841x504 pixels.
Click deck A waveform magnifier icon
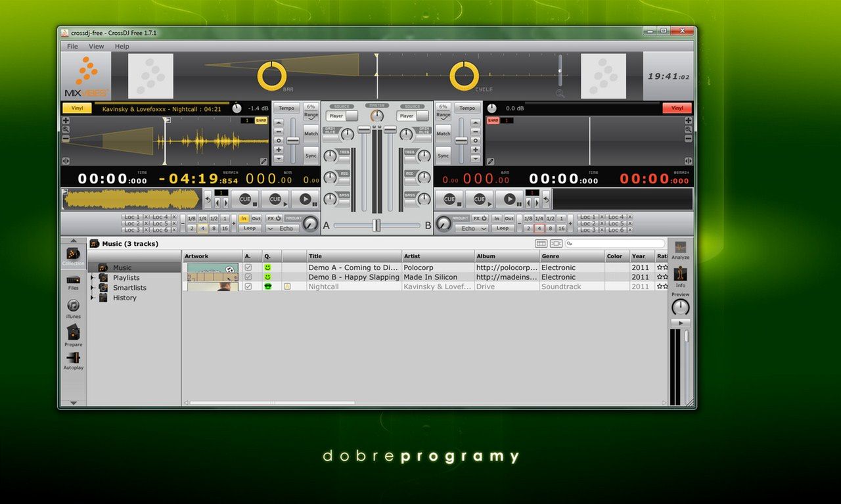pos(66,130)
